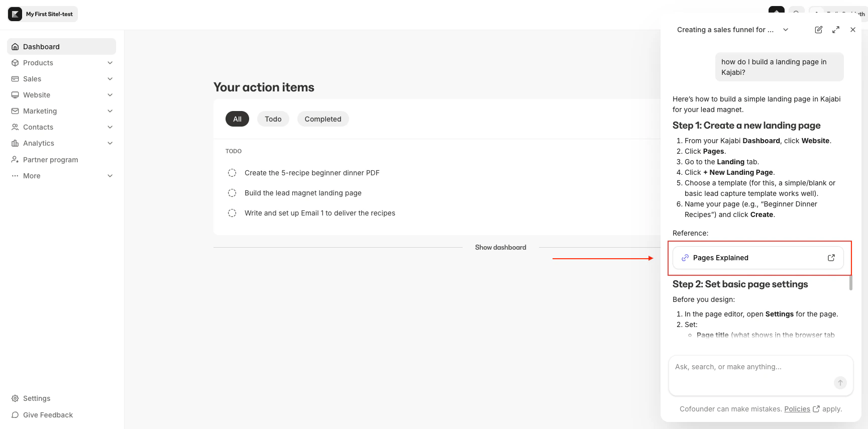
Task: Click the Products box icon in sidebar
Action: (15, 62)
